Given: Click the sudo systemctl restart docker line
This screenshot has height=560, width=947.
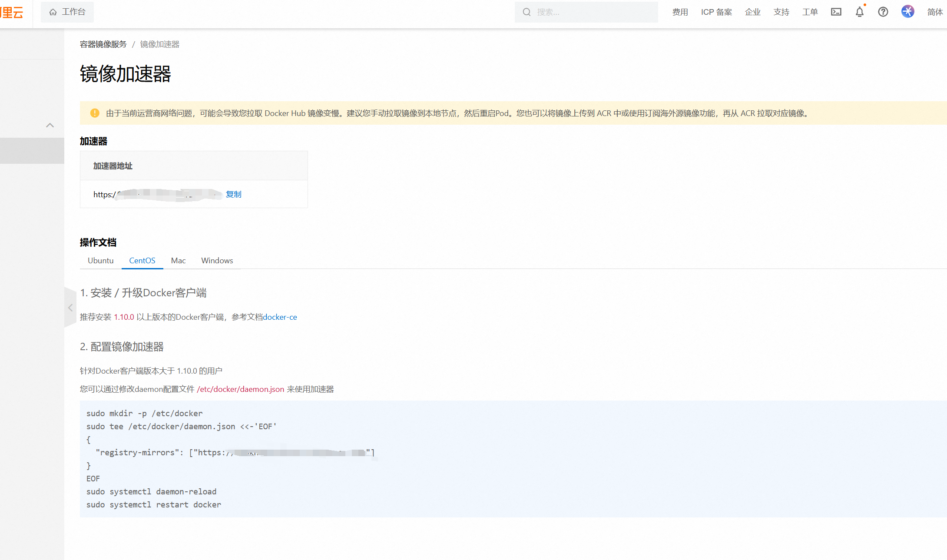Looking at the screenshot, I should click(x=154, y=504).
